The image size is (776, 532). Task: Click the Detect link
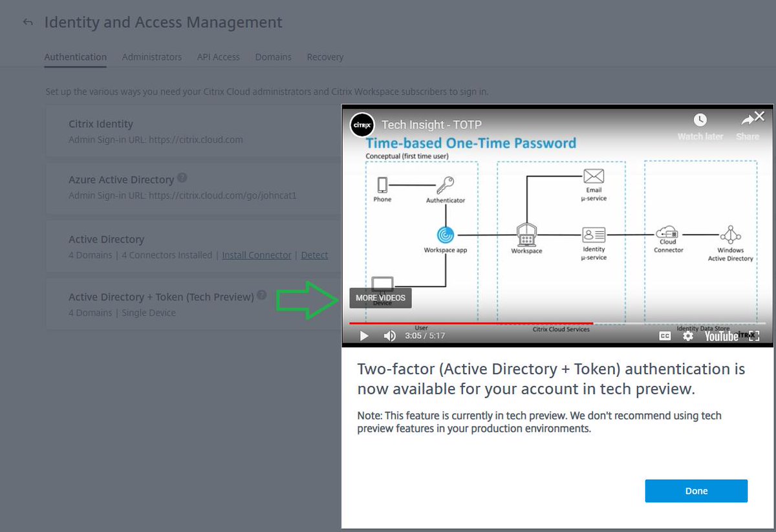coord(314,255)
